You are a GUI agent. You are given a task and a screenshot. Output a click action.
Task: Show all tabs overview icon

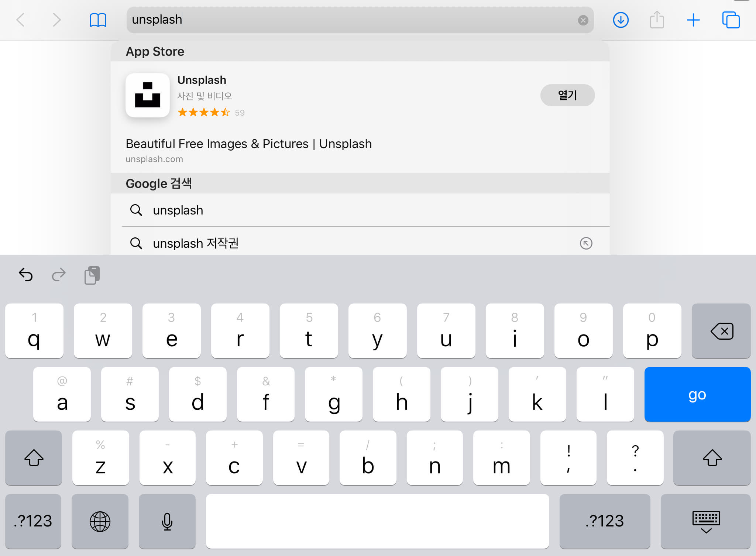click(731, 20)
